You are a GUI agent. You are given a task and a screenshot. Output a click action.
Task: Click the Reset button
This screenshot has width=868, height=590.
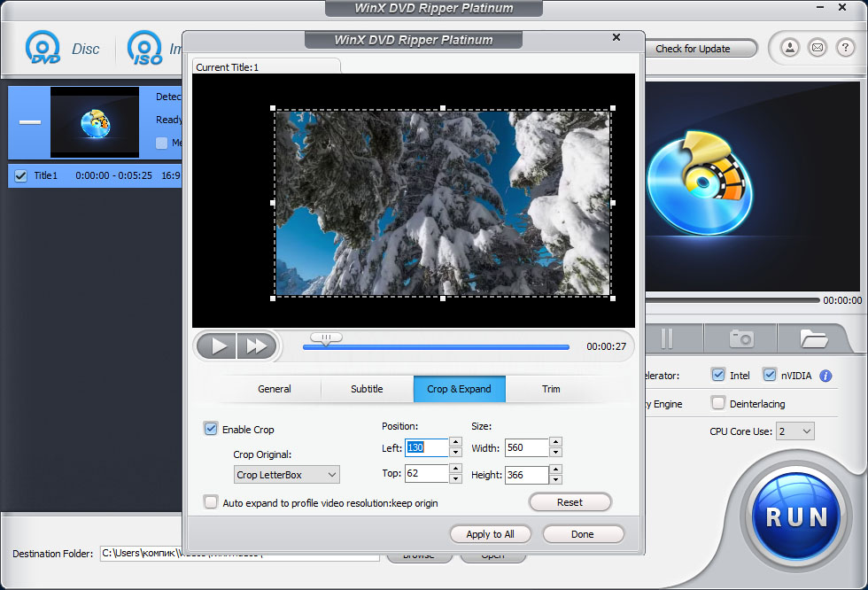[x=570, y=502]
